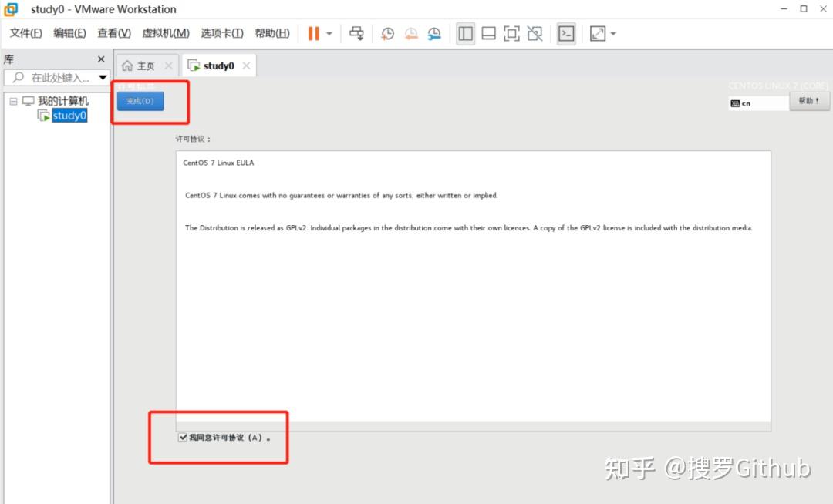
Task: Click the stretch guest display icon
Action: (598, 33)
